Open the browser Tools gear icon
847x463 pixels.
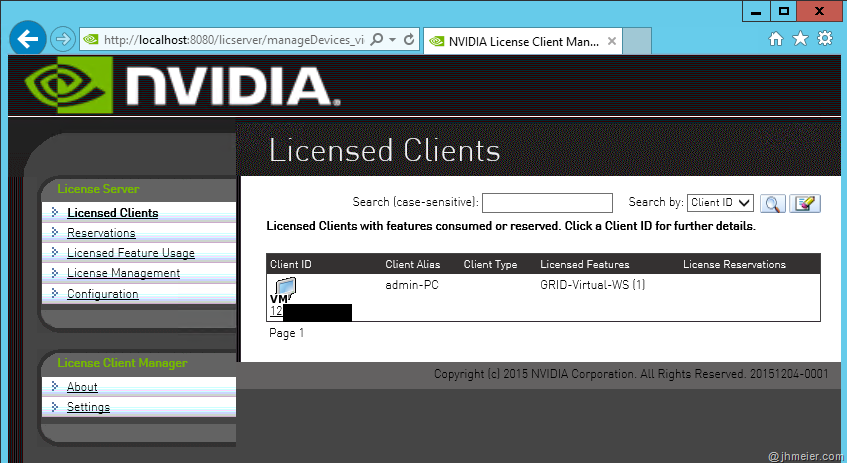(825, 39)
